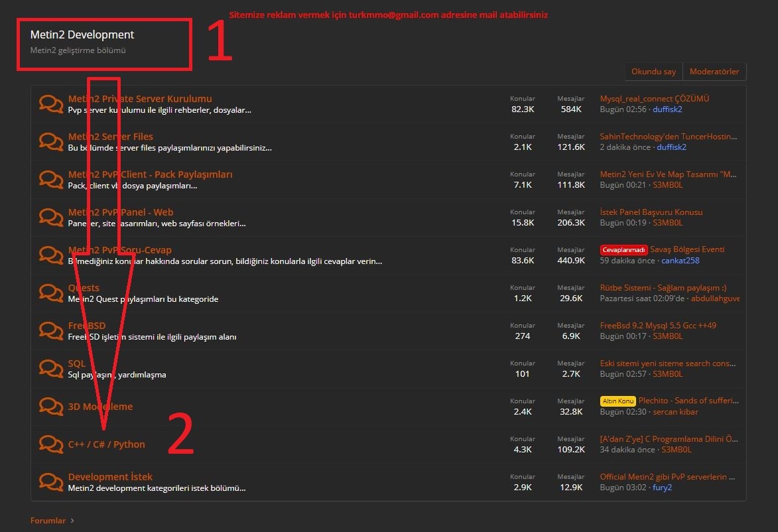The image size is (778, 532).
Task: Click the forum icon beside FreeBSD
Action: click(51, 330)
